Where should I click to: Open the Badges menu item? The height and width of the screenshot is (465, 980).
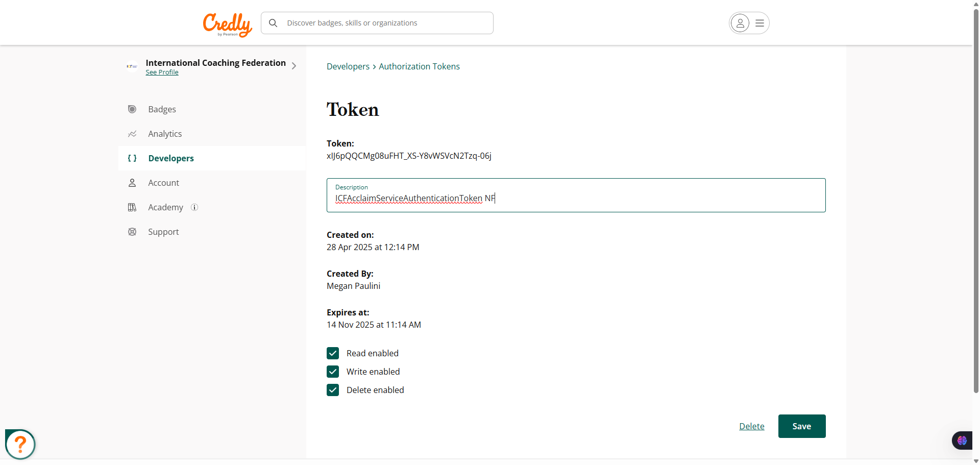[212, 109]
